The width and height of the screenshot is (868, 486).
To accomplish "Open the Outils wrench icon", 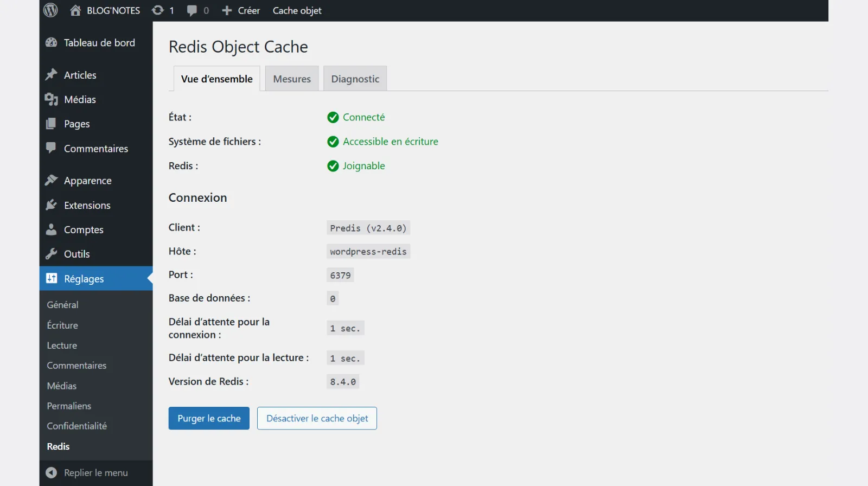I will pos(52,254).
